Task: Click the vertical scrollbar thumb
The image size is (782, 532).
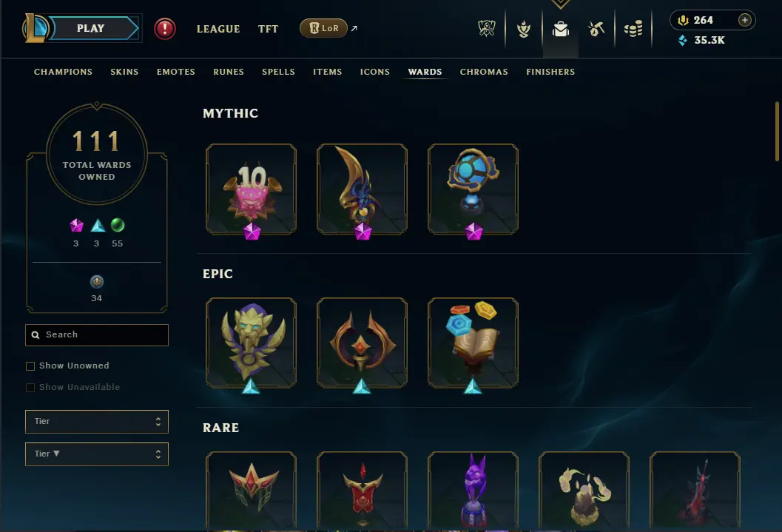Action: coord(777,132)
